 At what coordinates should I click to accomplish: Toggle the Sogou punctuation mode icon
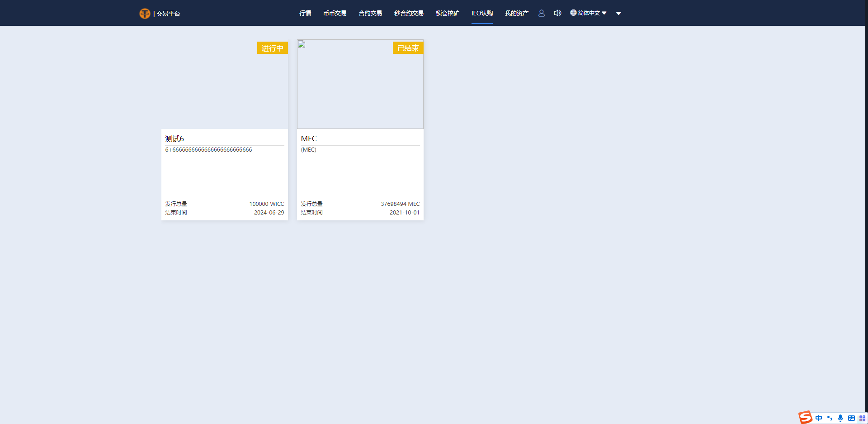830,418
